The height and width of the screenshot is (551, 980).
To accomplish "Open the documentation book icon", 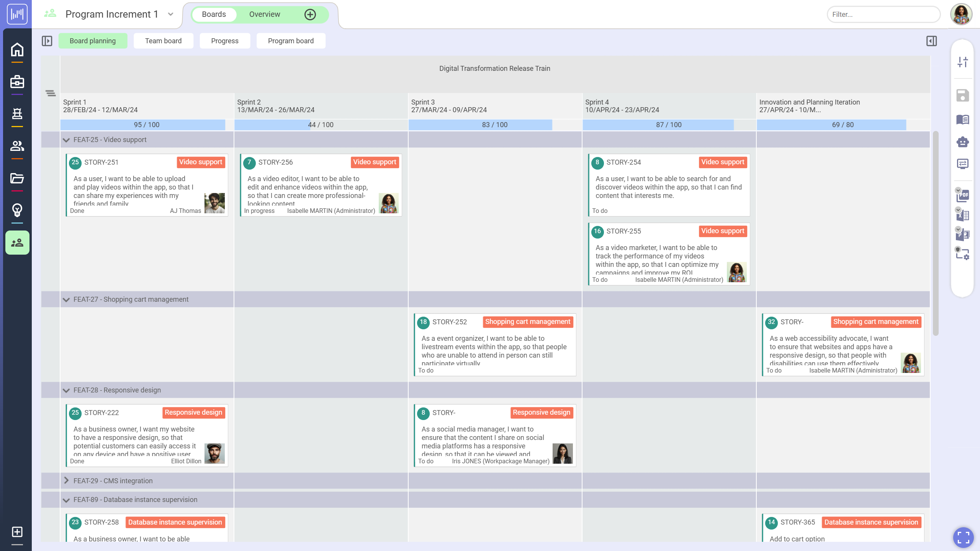I will click(x=962, y=119).
